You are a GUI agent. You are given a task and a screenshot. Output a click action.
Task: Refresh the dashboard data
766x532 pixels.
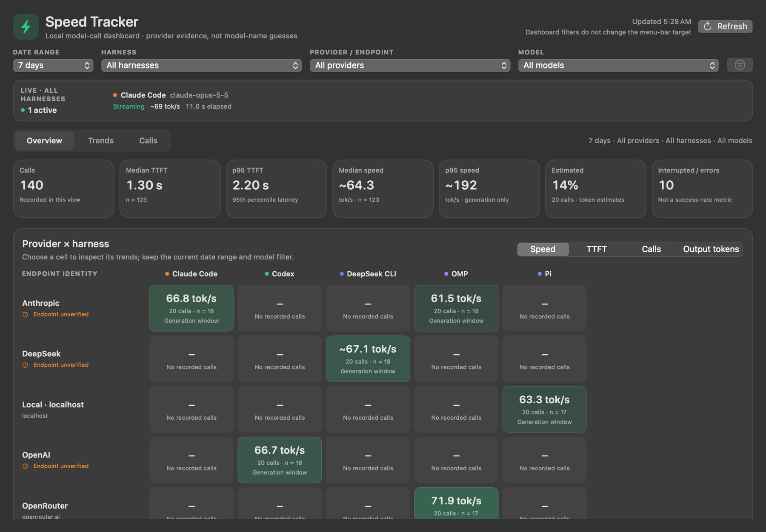click(x=725, y=26)
